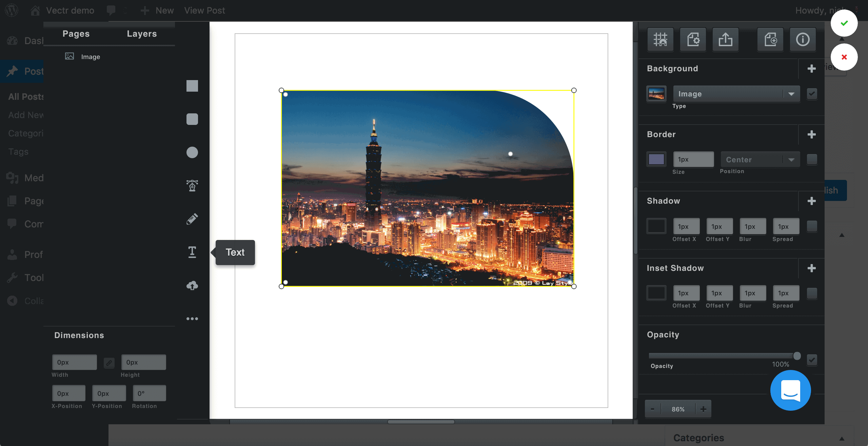Enable the Border checkbox
The image size is (868, 446).
click(812, 159)
